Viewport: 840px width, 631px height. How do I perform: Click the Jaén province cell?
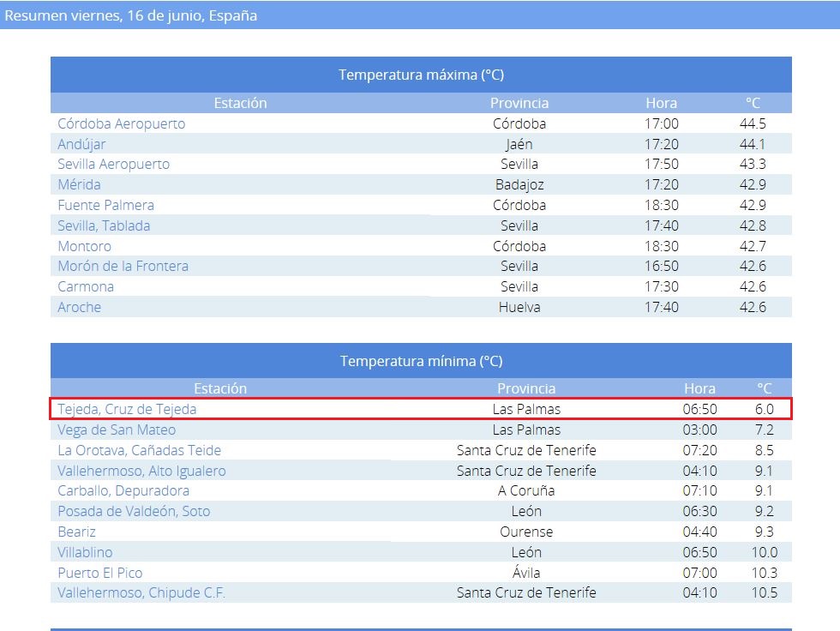coord(519,144)
